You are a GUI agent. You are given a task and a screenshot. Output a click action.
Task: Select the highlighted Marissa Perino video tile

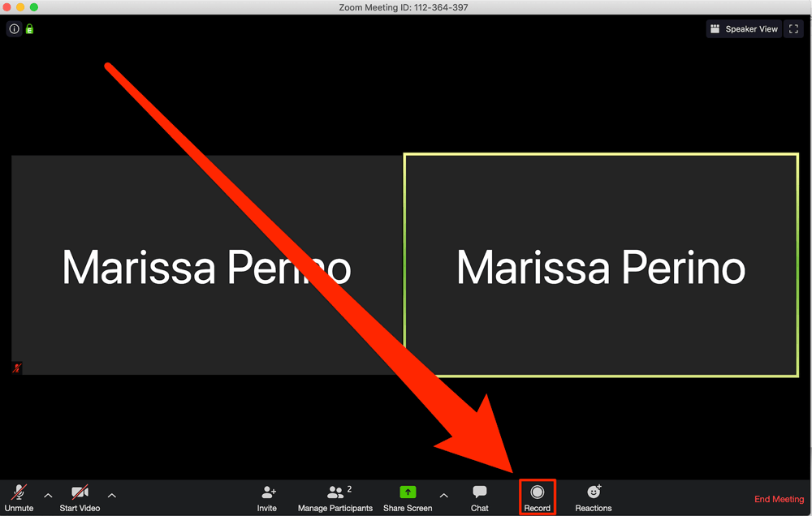(x=601, y=265)
